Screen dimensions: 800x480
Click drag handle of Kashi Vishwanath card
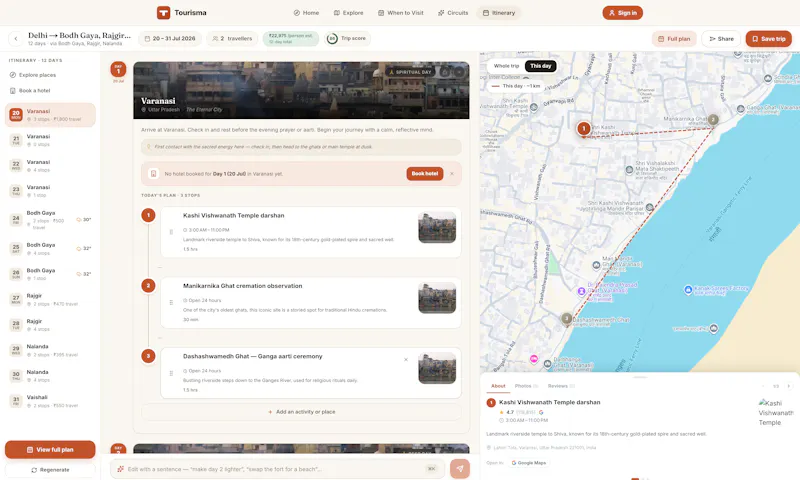point(171,232)
